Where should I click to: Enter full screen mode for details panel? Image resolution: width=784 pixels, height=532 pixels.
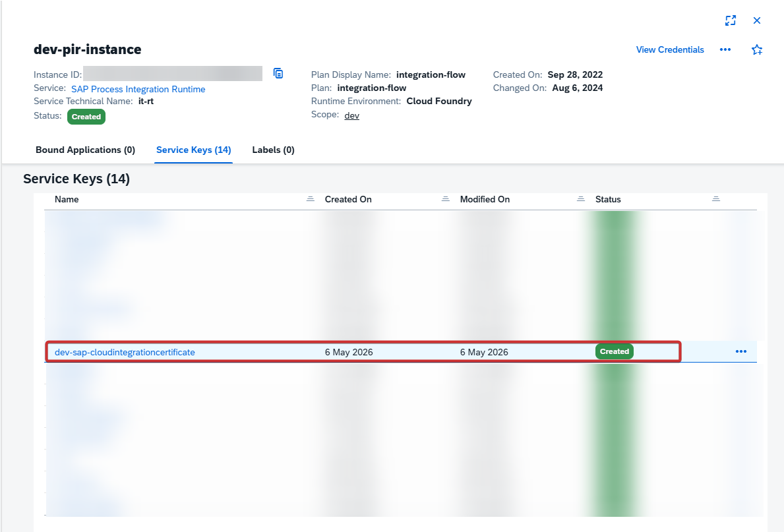point(731,20)
